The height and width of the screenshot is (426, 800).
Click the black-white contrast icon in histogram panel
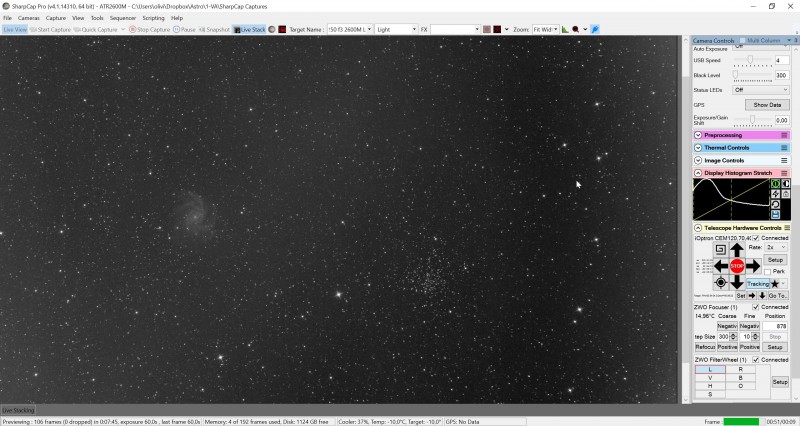[x=786, y=184]
